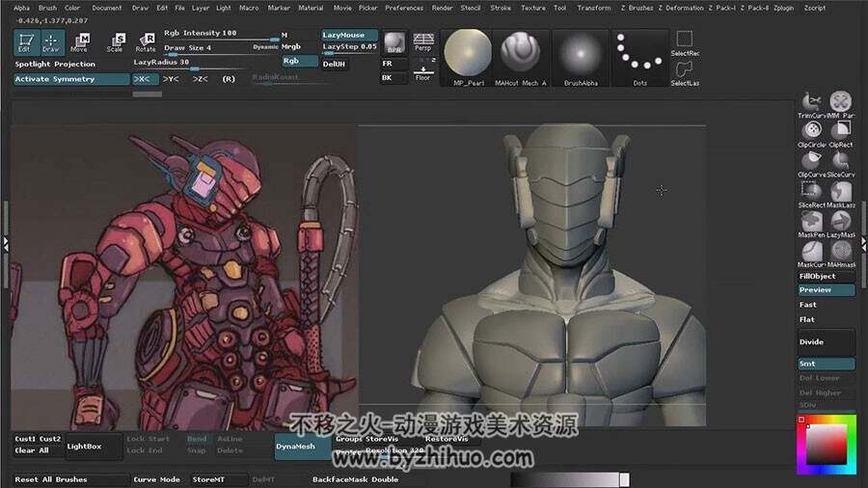The image size is (868, 488).
Task: Click the Spotlight Projection button
Action: tap(55, 65)
